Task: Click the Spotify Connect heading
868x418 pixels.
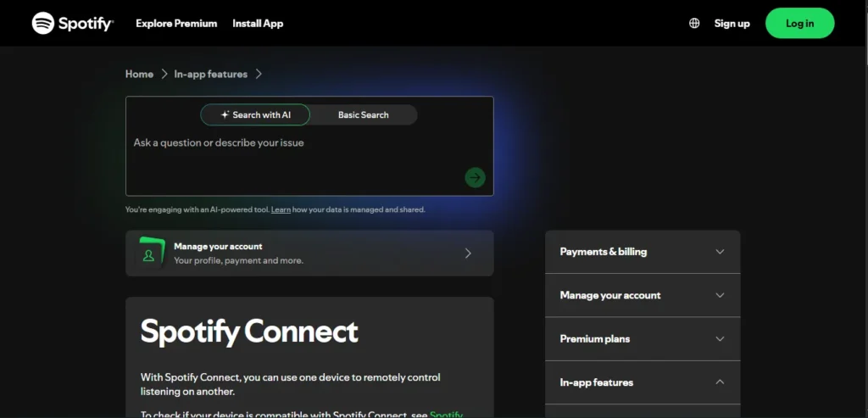Action: point(249,332)
